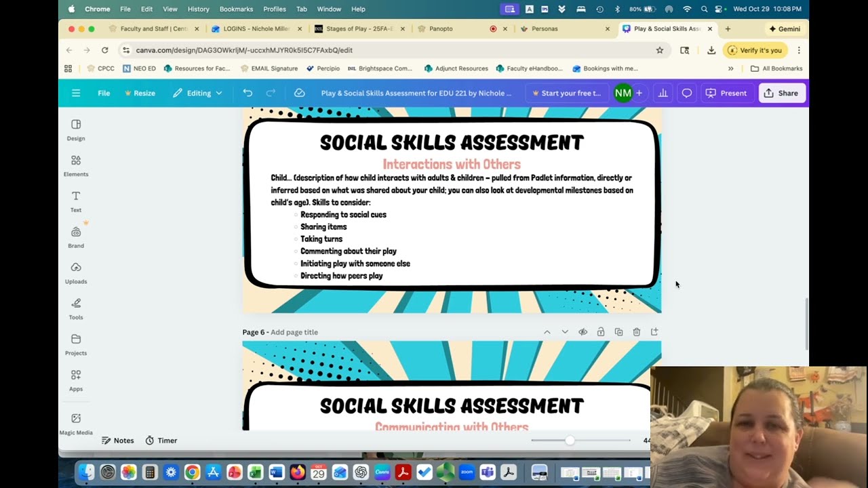The width and height of the screenshot is (868, 488).
Task: Open the Editing mode dropdown
Action: (x=197, y=93)
